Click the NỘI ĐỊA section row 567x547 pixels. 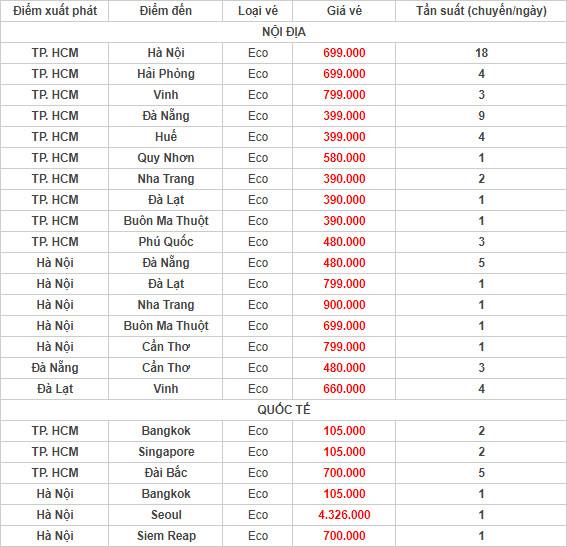(x=284, y=32)
